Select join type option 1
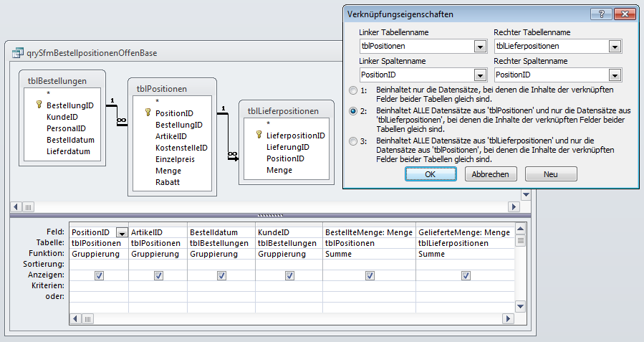The width and height of the screenshot is (644, 342). click(352, 91)
